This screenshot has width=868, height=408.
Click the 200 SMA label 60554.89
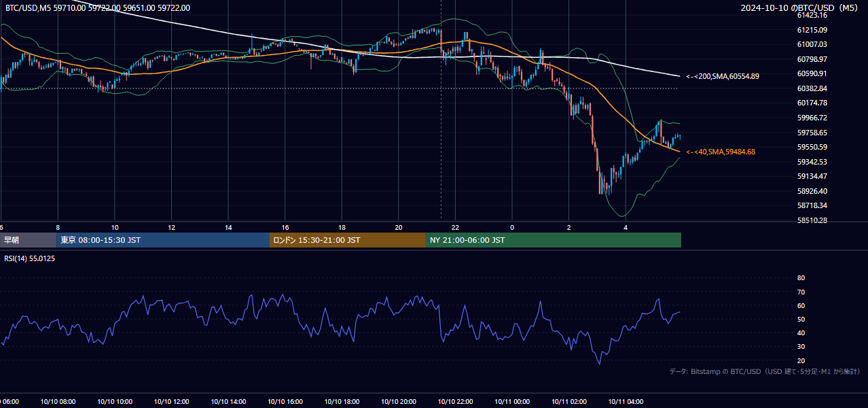pyautogui.click(x=723, y=76)
